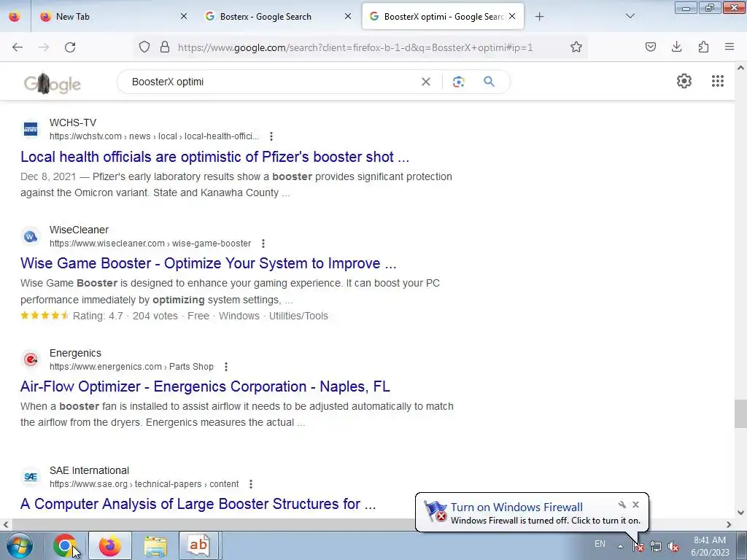Switch to Bosterx - Google Search tab
Viewport: 747px width, 560px height.
(279, 17)
